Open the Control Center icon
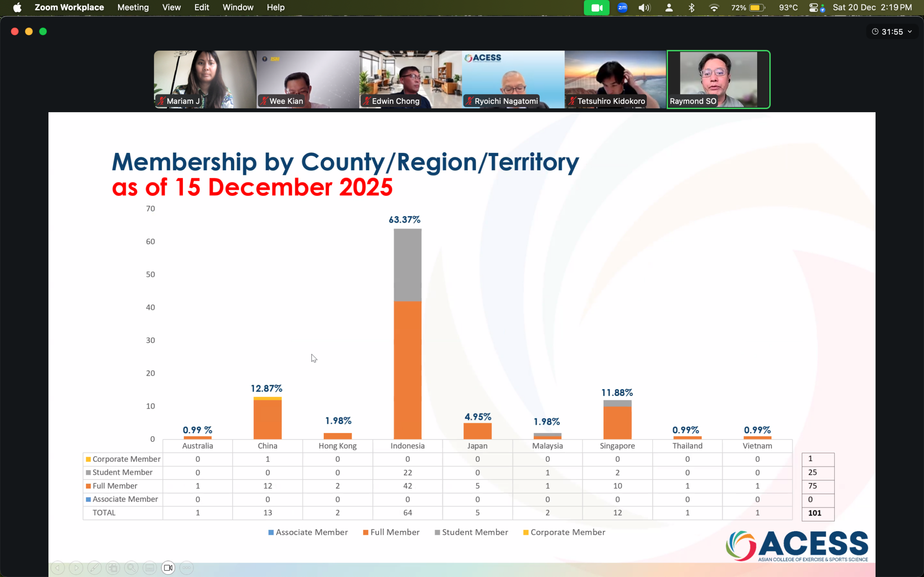The image size is (924, 577). pyautogui.click(x=814, y=8)
